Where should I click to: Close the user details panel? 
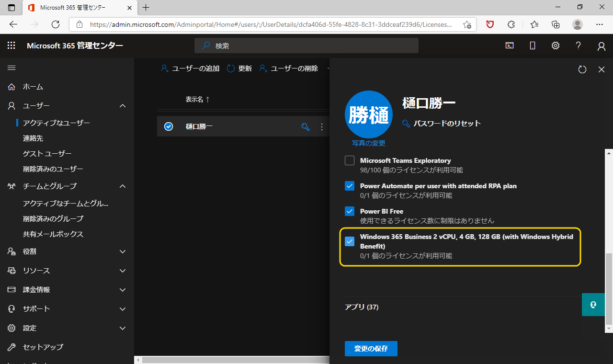pyautogui.click(x=602, y=69)
